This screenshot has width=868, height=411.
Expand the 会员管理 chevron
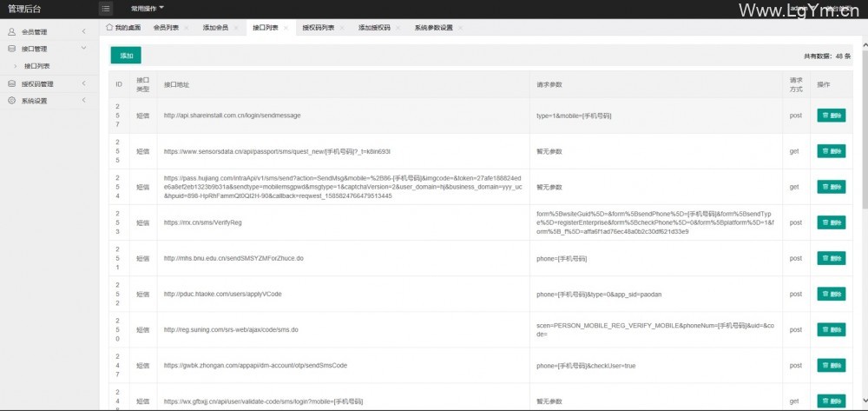[83, 31]
